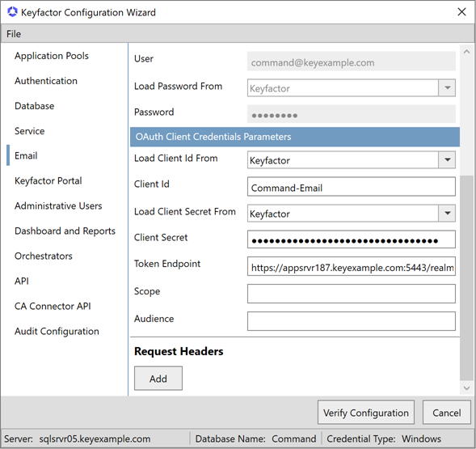476x449 pixels.
Task: Close the Keyfactor Configuration Wizard window
Action: point(461,12)
